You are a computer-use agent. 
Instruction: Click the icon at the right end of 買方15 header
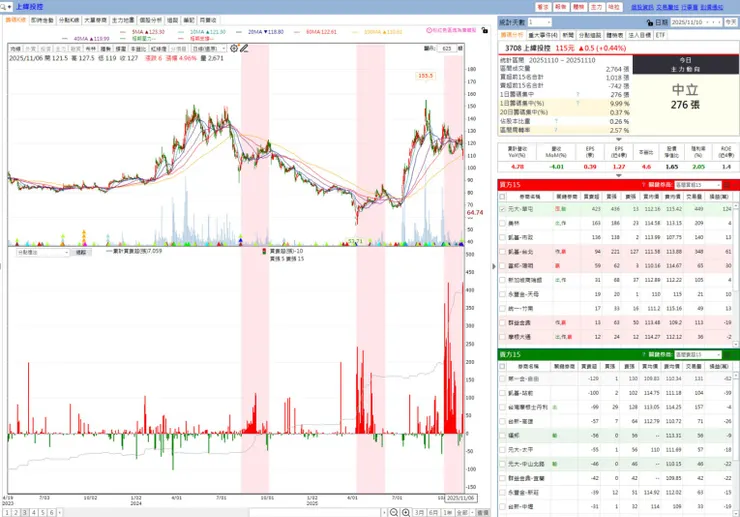coord(727,185)
